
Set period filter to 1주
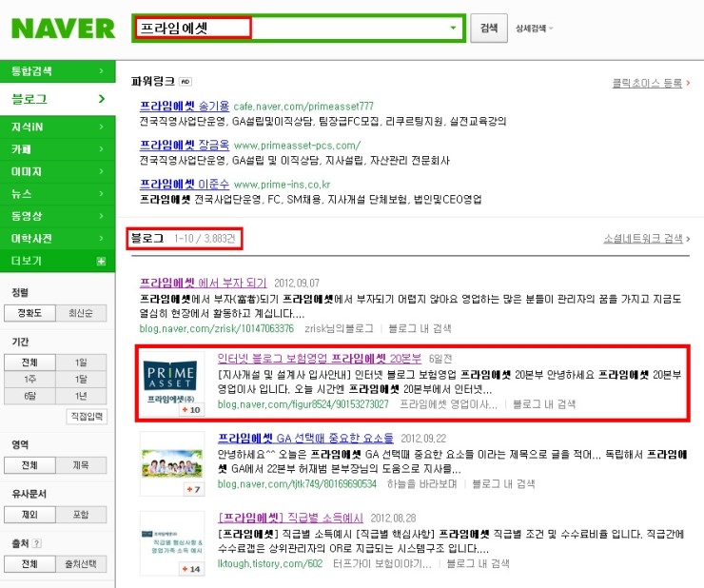click(29, 379)
